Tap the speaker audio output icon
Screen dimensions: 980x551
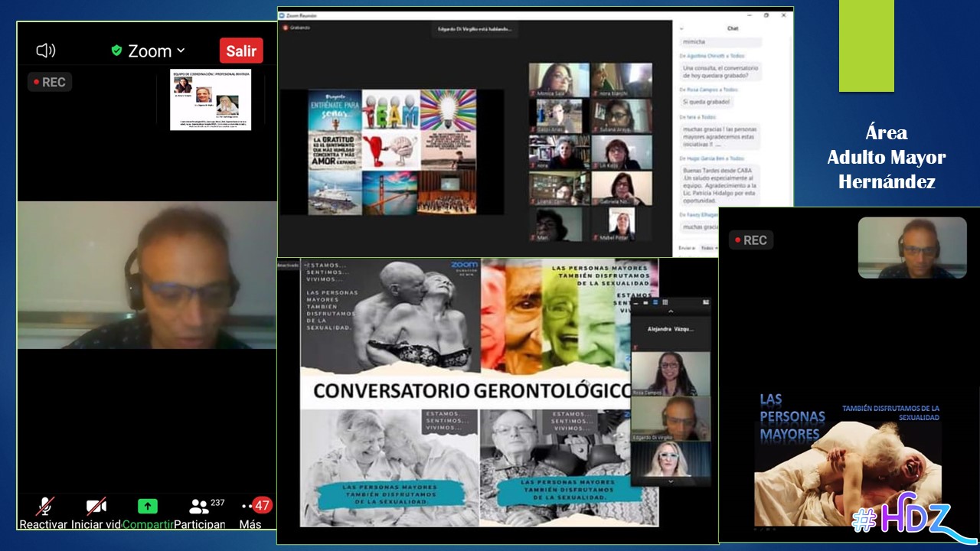(45, 51)
